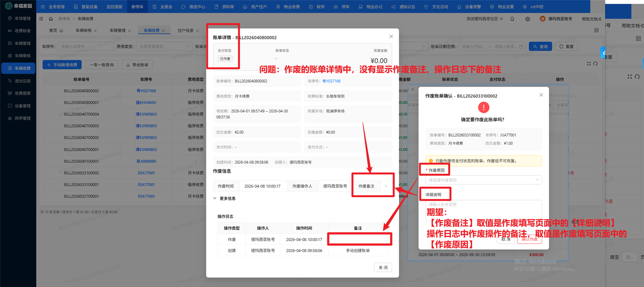Open the 请选择作废原因 dropdown
This screenshot has width=644, height=287.
[484, 180]
